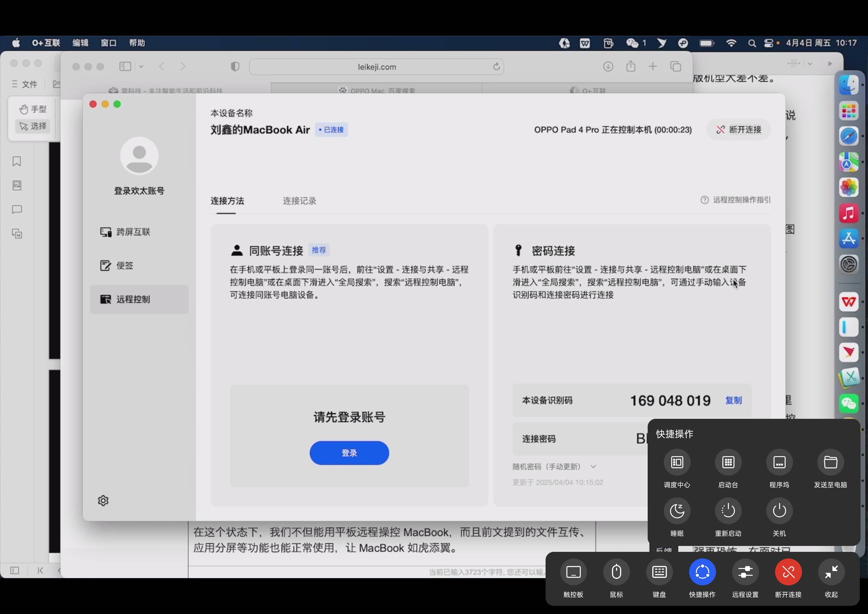
Task: Open 跨屏互联 sidebar section
Action: coord(139,232)
